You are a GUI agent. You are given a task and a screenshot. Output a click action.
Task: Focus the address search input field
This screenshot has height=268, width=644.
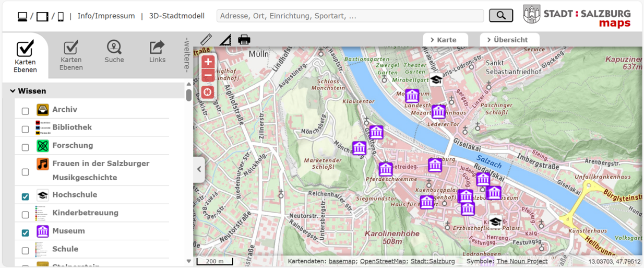[x=350, y=16]
